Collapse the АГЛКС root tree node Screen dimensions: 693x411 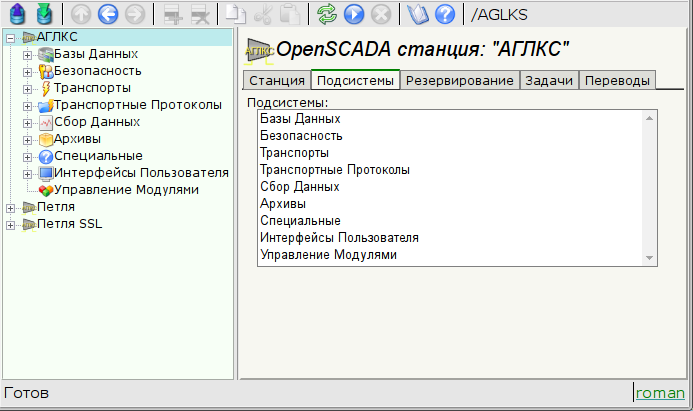pos(10,37)
